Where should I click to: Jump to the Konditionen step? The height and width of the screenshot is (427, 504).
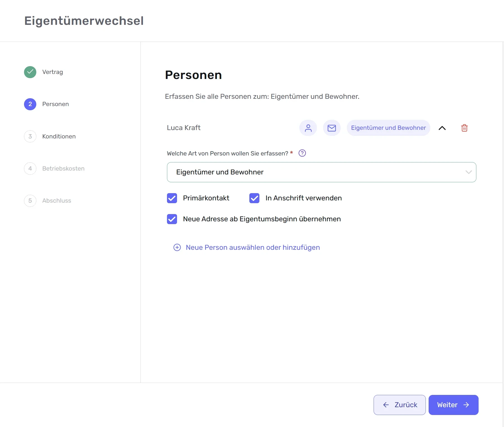[59, 136]
